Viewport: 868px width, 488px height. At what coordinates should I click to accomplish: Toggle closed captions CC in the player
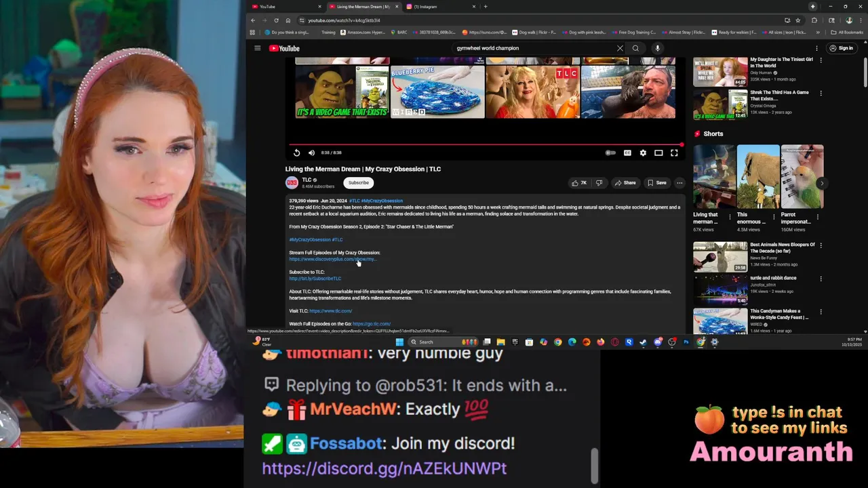pyautogui.click(x=627, y=152)
